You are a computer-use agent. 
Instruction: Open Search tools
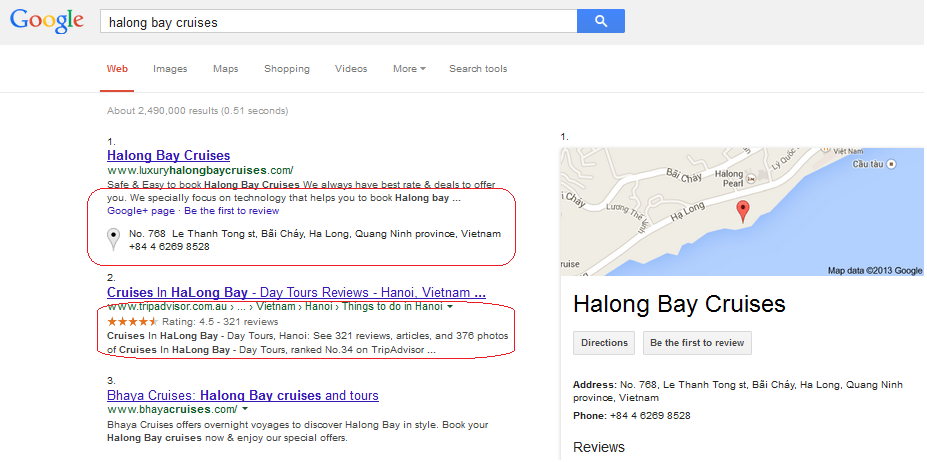478,69
